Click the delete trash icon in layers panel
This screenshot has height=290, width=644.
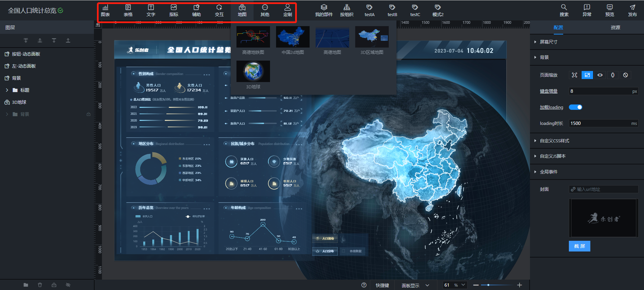(x=40, y=285)
